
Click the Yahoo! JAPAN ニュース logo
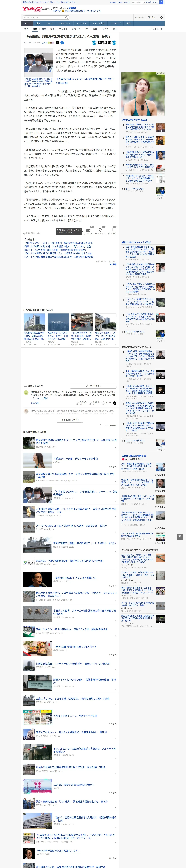click(x=37, y=9)
